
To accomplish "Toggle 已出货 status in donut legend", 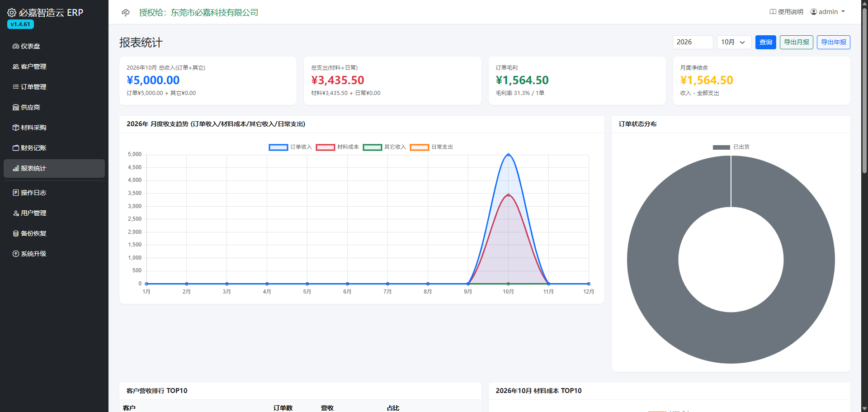I will point(731,147).
